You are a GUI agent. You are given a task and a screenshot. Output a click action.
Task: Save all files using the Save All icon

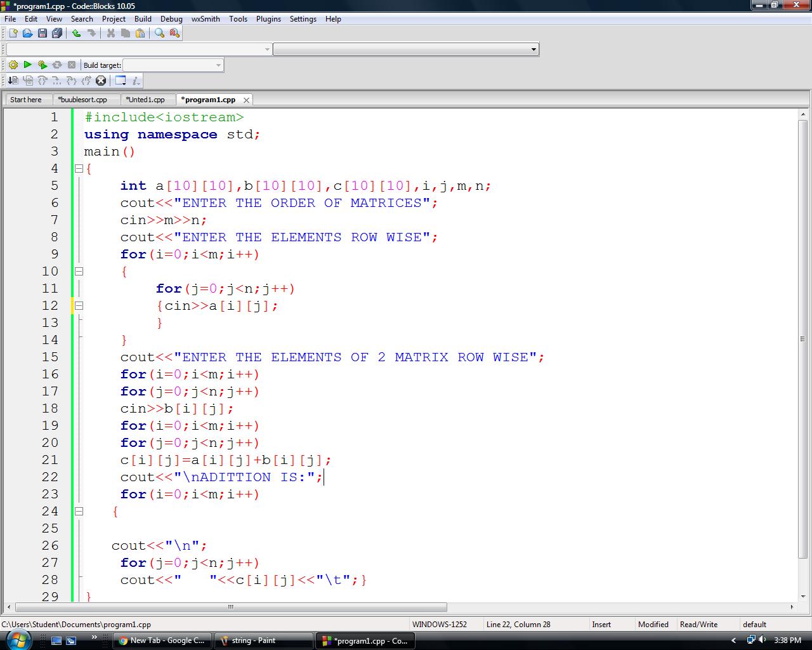[57, 34]
